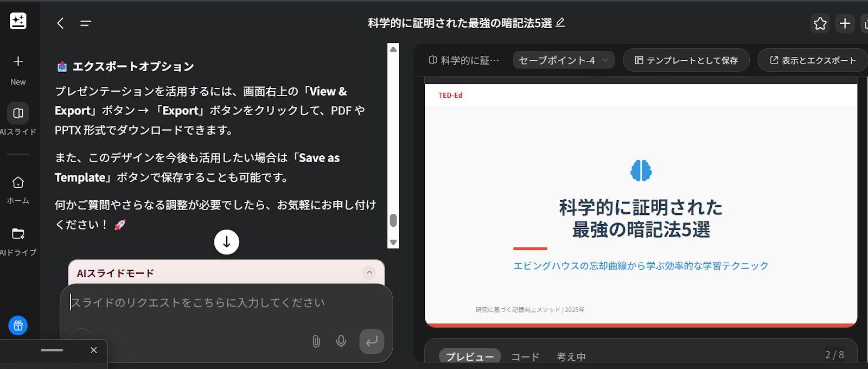Click the paperclip attach icon
Screen dimensions: 868x369
[316, 341]
